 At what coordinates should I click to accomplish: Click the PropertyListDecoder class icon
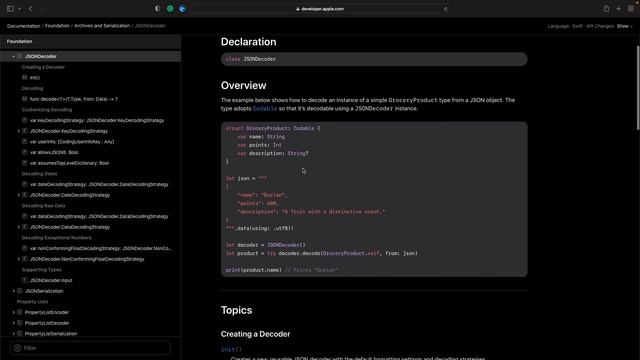pos(20,323)
